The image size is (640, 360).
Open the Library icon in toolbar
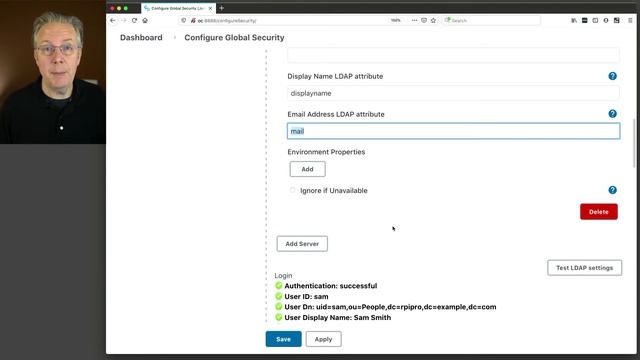(574, 20)
